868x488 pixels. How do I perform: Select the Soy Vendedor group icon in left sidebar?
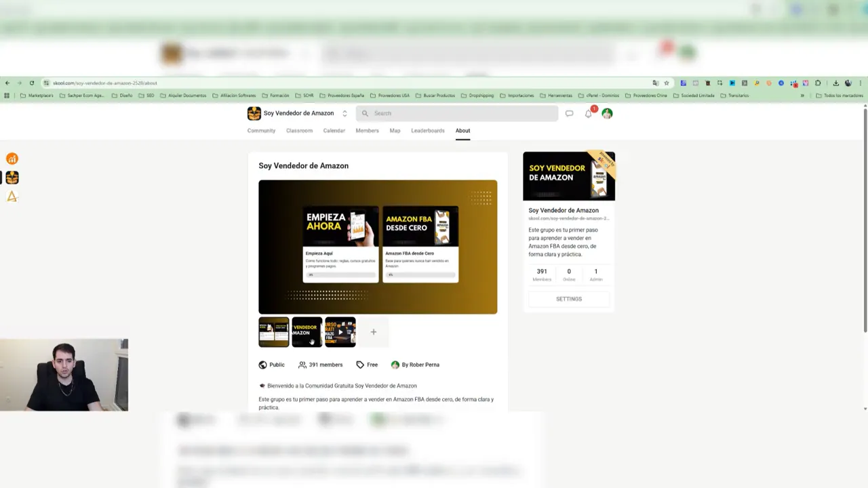pyautogui.click(x=12, y=178)
